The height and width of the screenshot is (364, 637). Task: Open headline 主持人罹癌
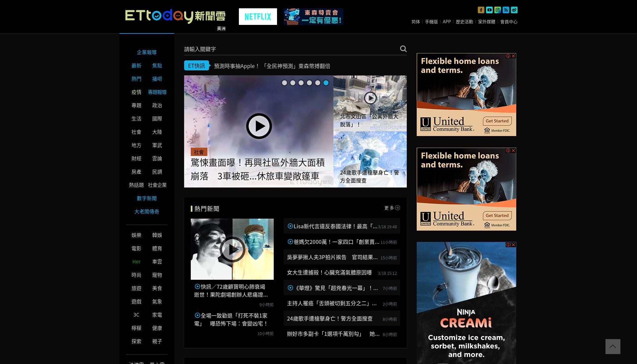pos(332,303)
